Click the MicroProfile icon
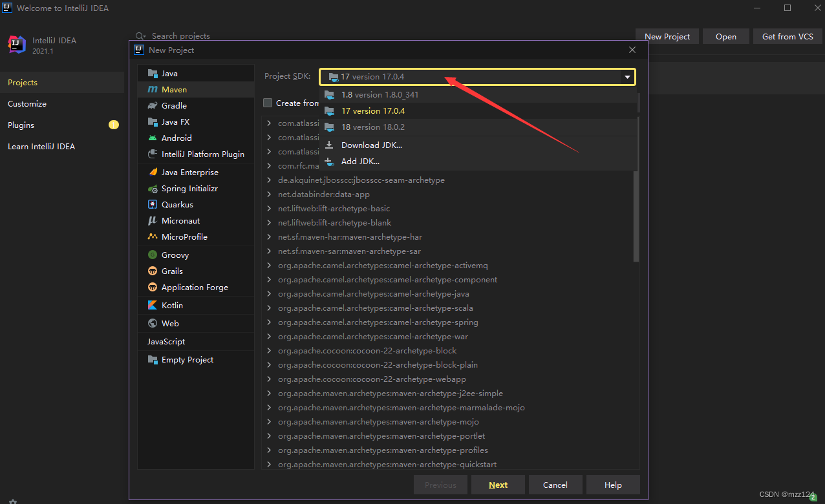Image resolution: width=825 pixels, height=504 pixels. [x=153, y=236]
